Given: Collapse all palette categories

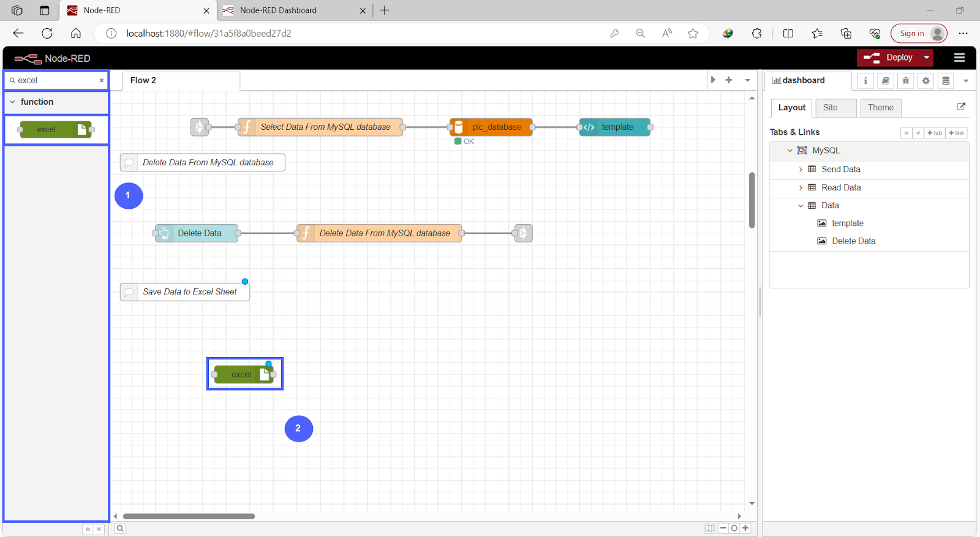Looking at the screenshot, I should click(88, 529).
